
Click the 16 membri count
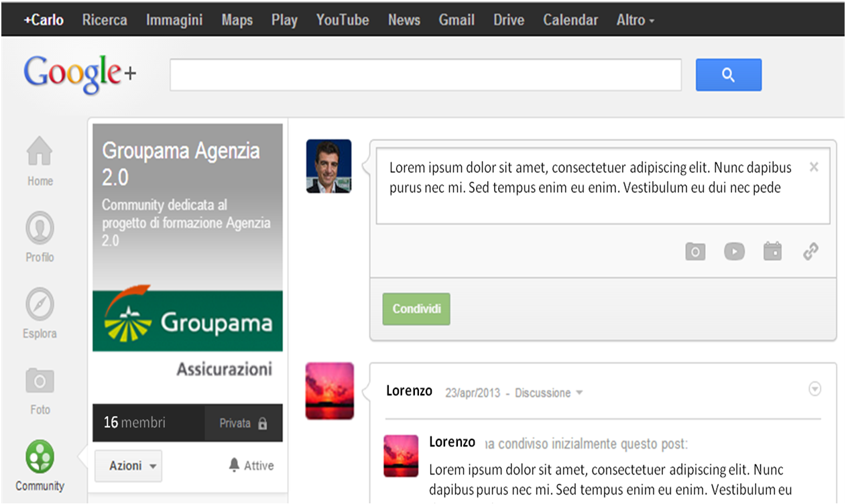point(134,423)
